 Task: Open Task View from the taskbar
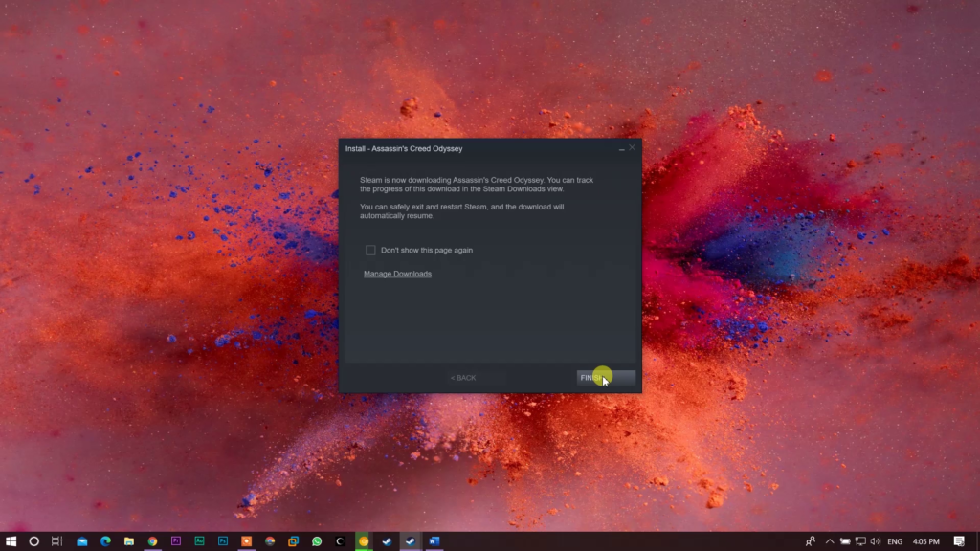coord(56,541)
